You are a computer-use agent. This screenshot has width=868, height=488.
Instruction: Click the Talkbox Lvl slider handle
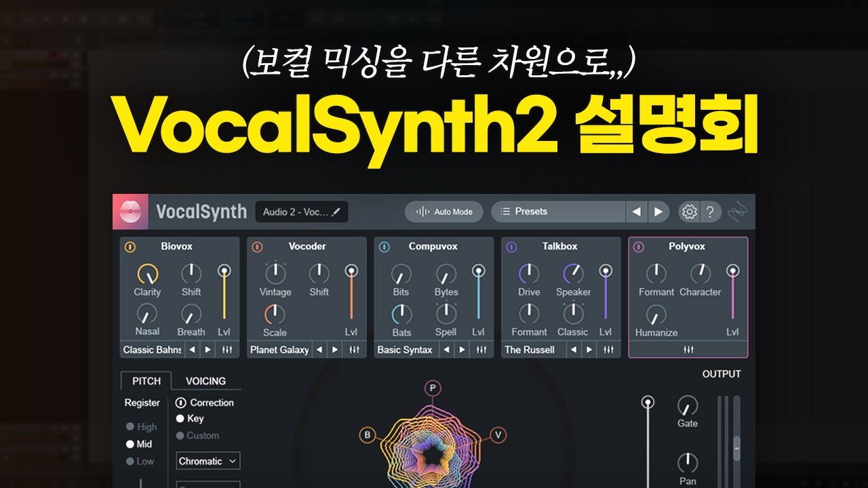tap(606, 270)
